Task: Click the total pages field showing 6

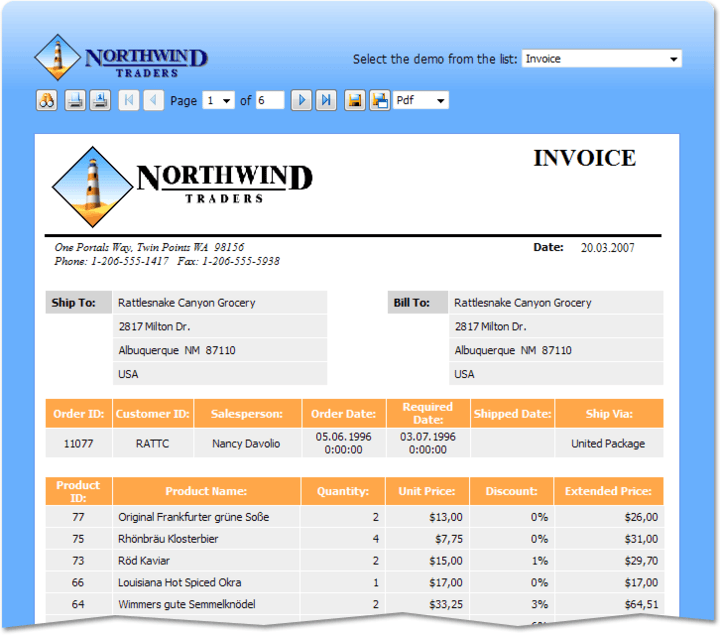Action: coord(270,101)
